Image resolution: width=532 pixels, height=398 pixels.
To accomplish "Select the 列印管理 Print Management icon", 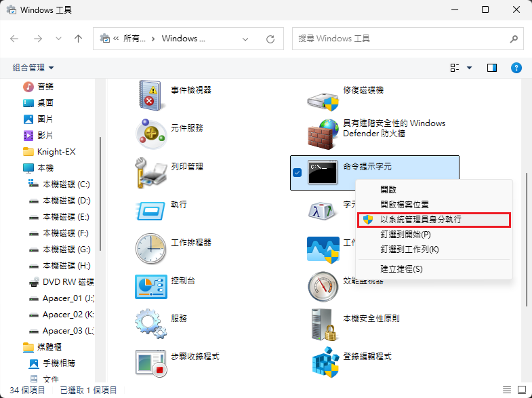I will tap(151, 172).
